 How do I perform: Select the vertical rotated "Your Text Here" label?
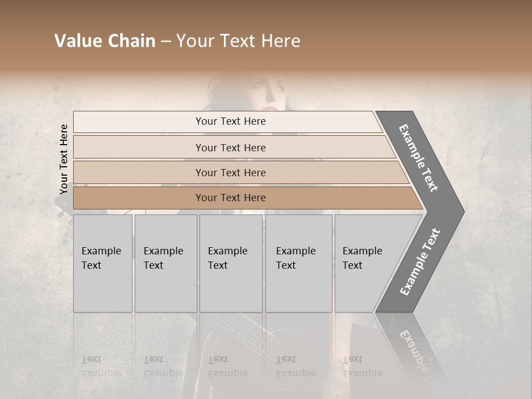coord(64,159)
